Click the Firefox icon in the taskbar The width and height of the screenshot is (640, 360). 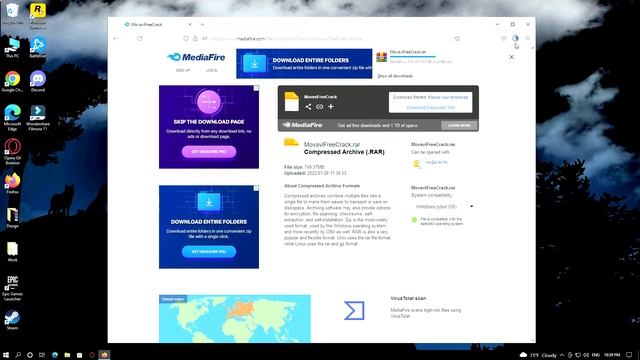[x=104, y=355]
